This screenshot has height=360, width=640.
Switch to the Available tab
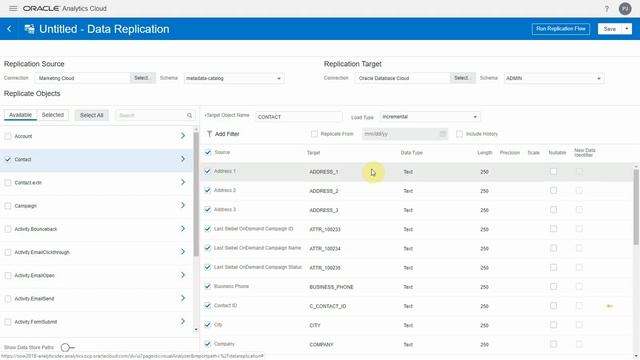click(20, 115)
